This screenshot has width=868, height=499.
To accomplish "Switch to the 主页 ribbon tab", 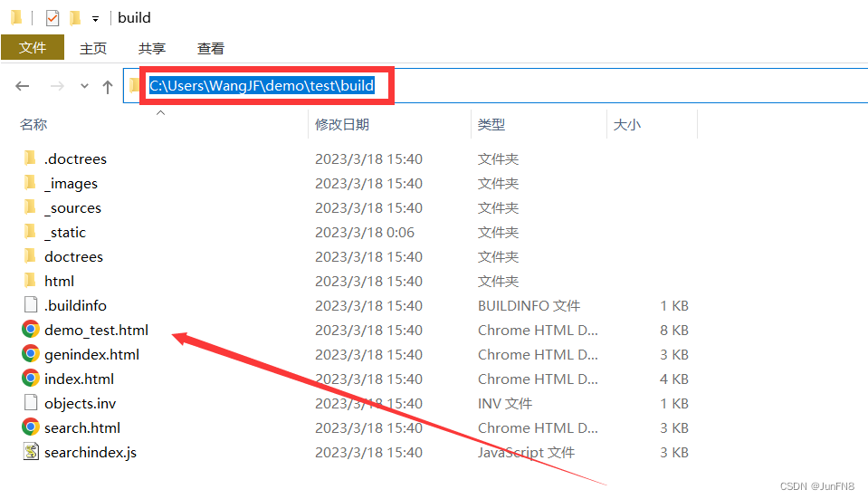I will (93, 49).
